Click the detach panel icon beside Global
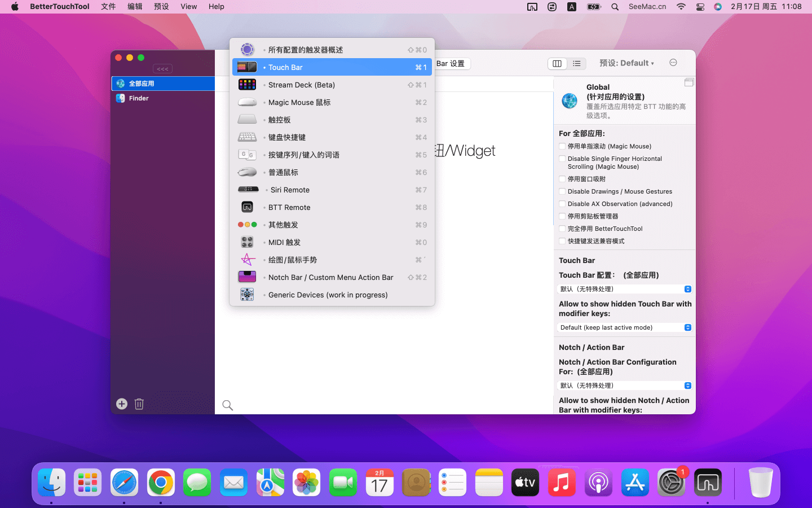This screenshot has width=812, height=508. [x=689, y=82]
